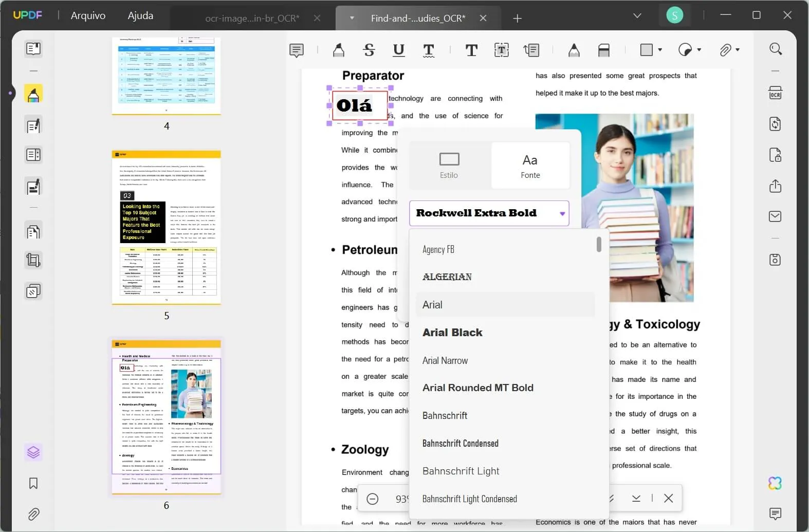Open the Ajuda menu
This screenshot has height=532, width=809.
click(x=140, y=15)
